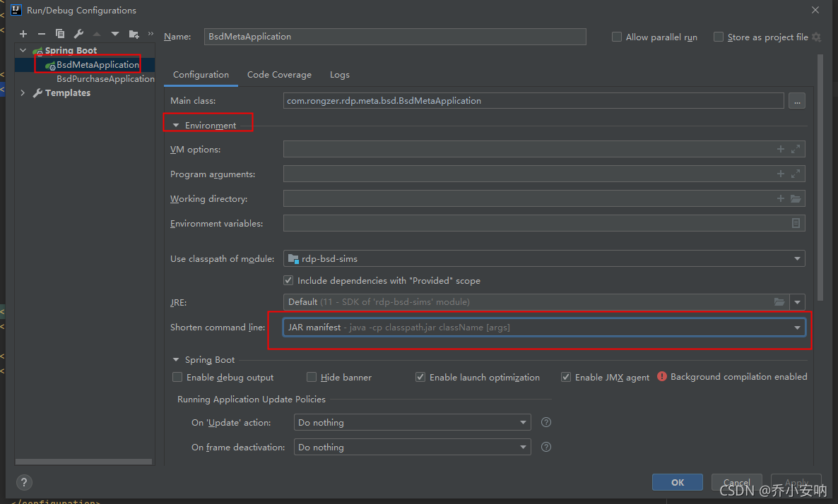Switch to the Configuration tab
This screenshot has height=504, width=838.
[201, 75]
